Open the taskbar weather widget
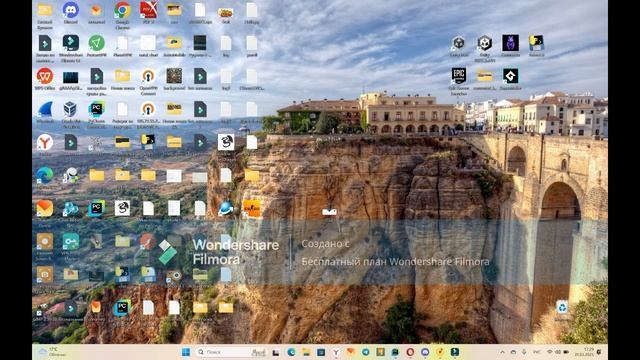Screen dimensions: 640x360 (51, 352)
